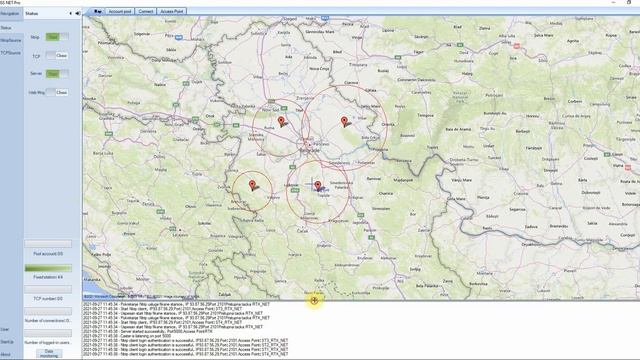This screenshot has height=360, width=640.
Task: Select station marker near Vršac in the northeast
Action: coord(344,121)
